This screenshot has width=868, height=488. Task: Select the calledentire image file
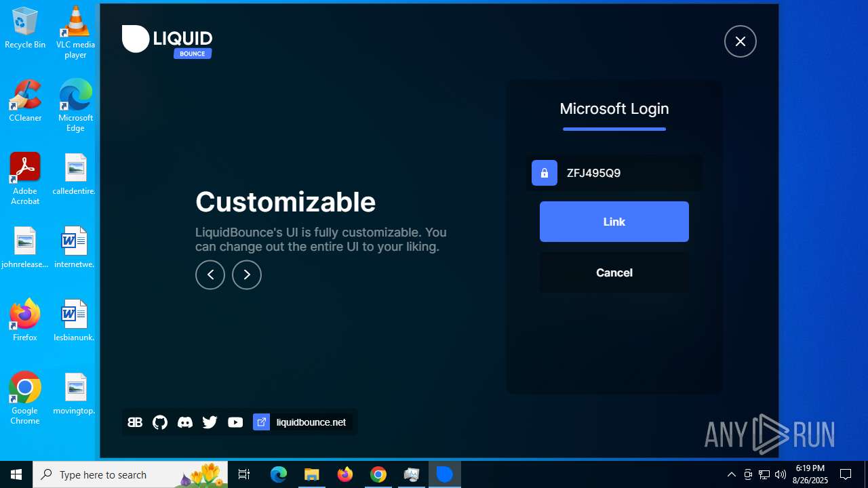pos(75,174)
